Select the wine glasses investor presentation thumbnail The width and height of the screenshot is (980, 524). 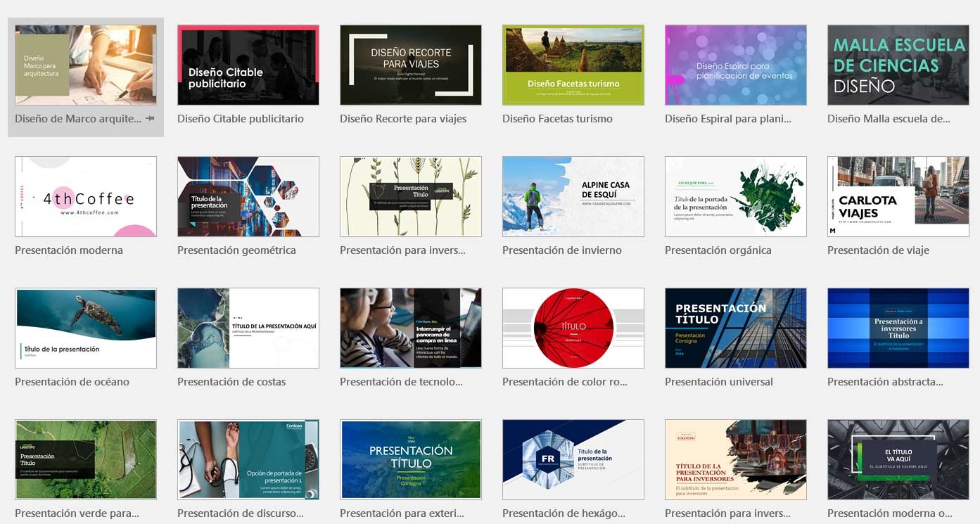coord(736,459)
